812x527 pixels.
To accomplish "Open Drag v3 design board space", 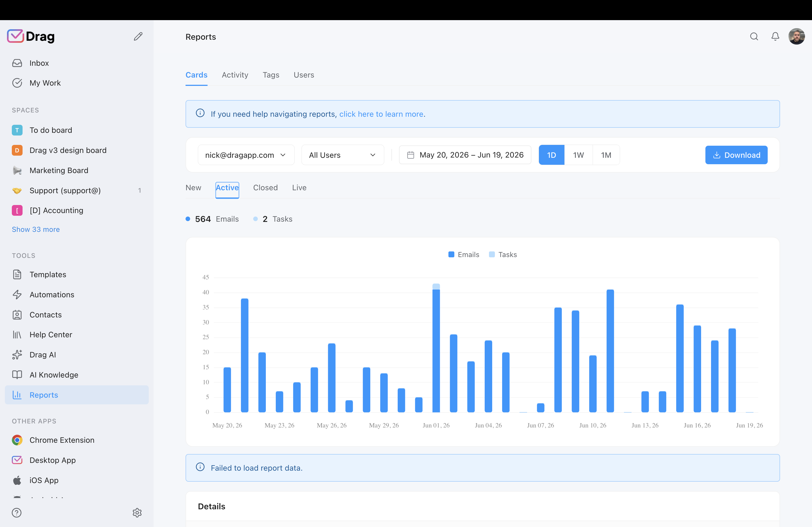I will tap(77, 150).
